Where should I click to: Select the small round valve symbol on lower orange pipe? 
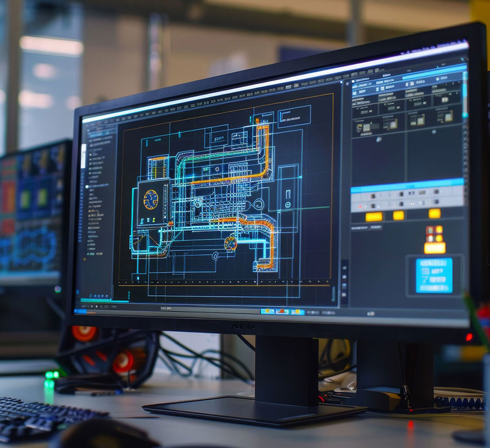pos(231,243)
